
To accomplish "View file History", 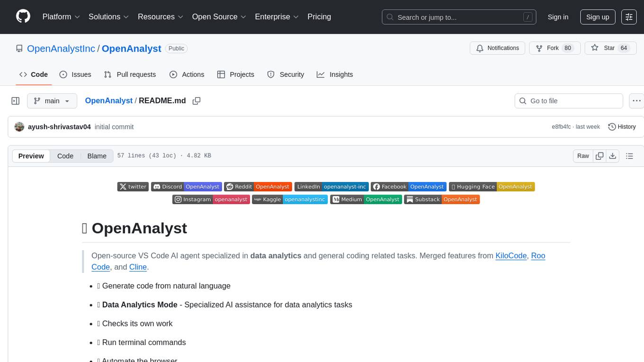I will tap(622, 127).
